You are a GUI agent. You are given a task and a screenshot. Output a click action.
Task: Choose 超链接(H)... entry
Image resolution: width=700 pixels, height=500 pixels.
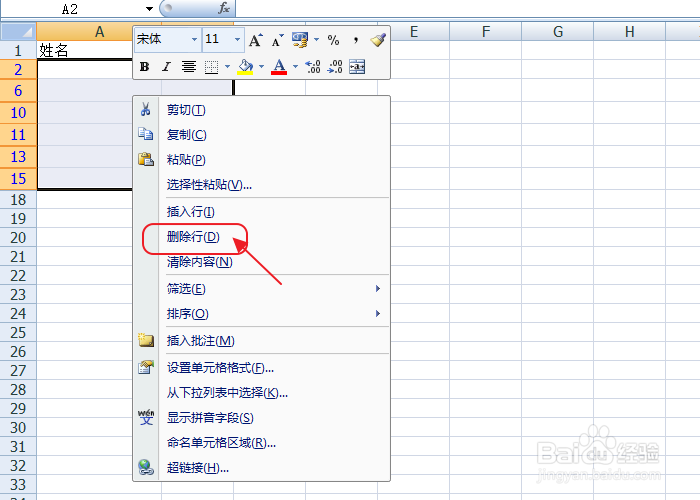click(x=262, y=468)
